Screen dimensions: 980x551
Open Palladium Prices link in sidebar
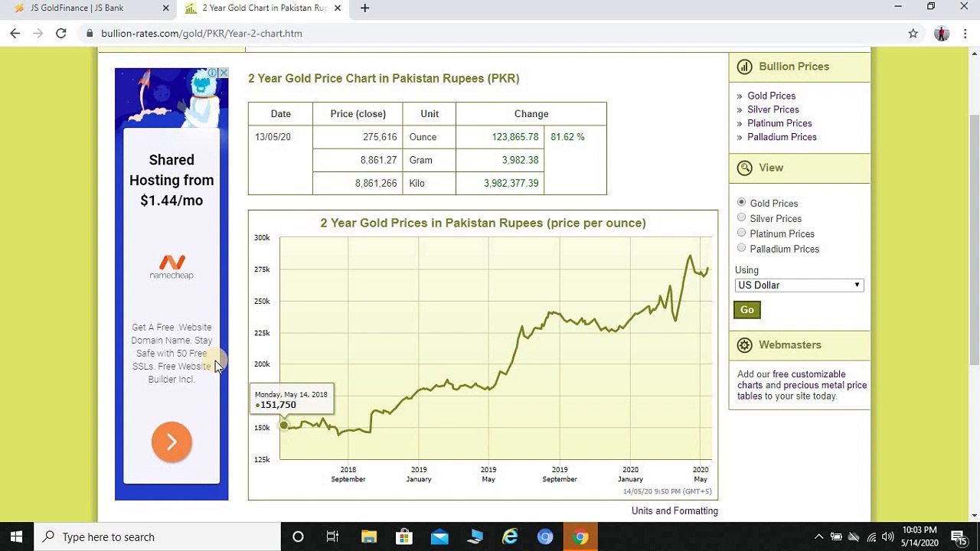(782, 137)
